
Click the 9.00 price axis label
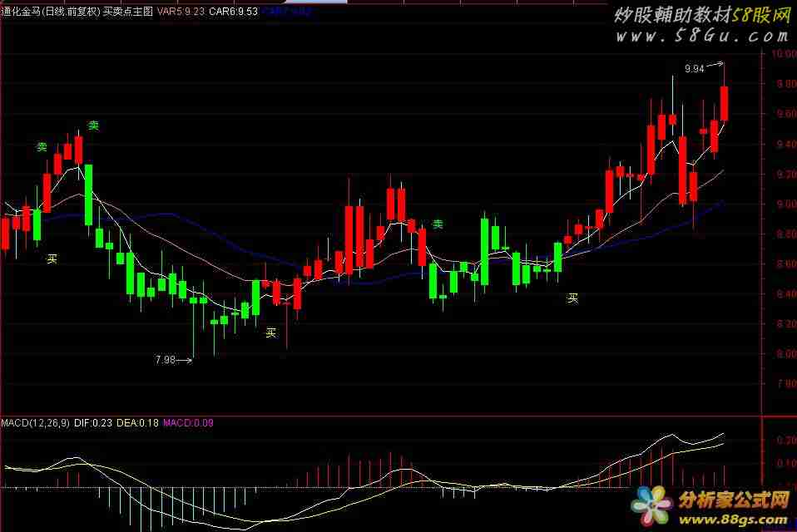click(786, 204)
